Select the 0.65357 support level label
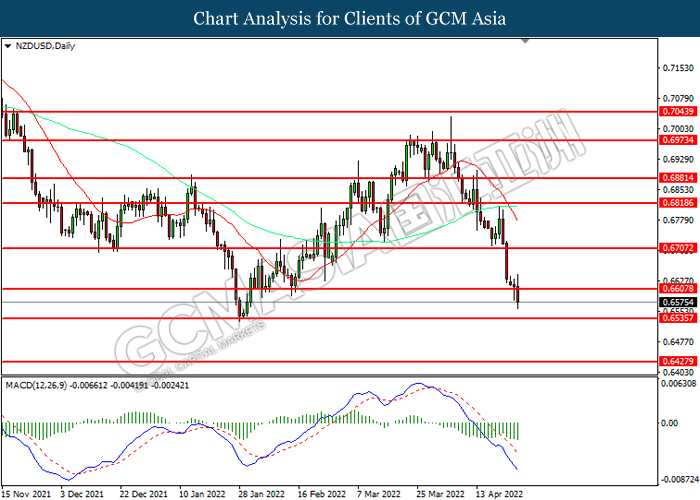 678,318
